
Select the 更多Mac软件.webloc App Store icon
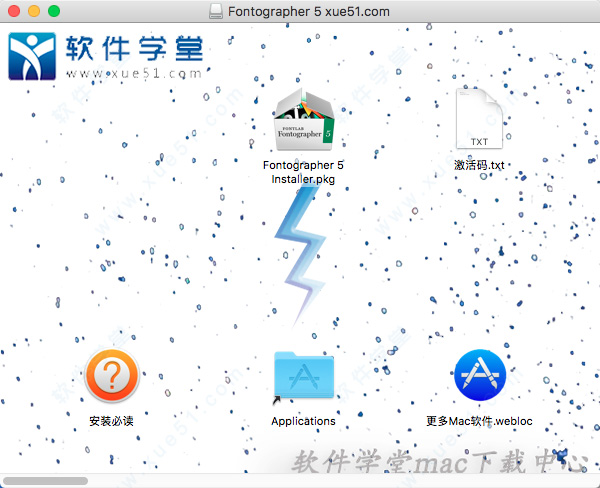click(x=480, y=375)
